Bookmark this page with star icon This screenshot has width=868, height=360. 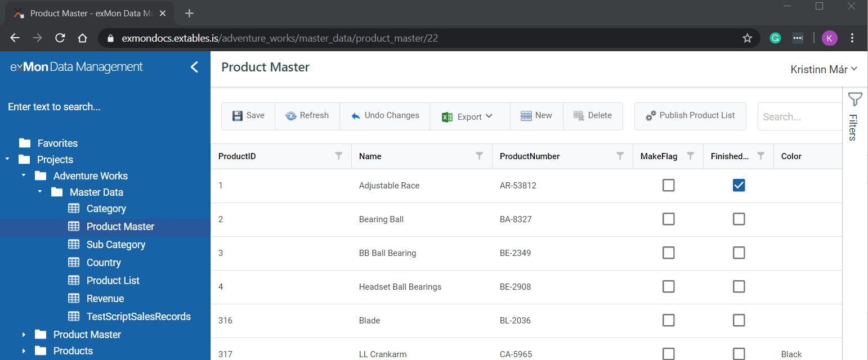(747, 38)
